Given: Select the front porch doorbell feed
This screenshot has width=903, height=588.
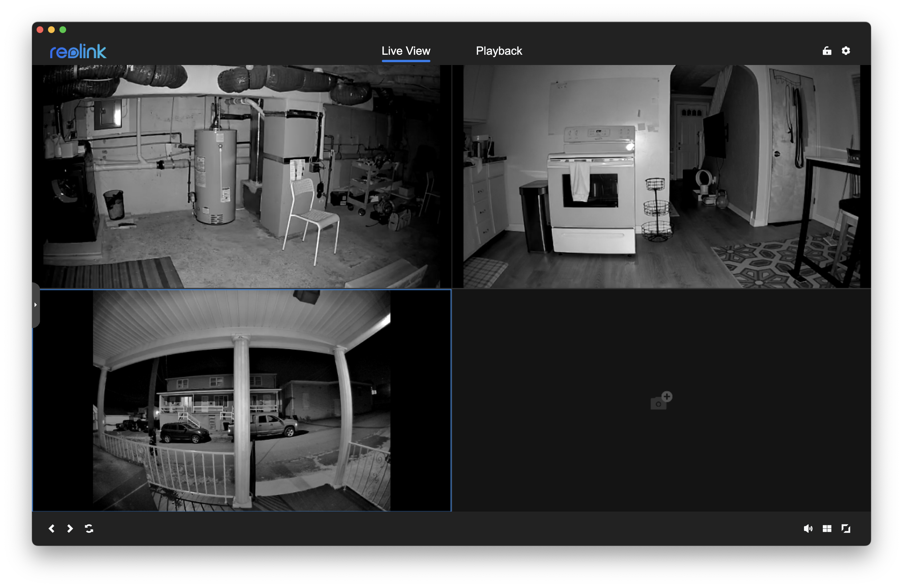Looking at the screenshot, I should click(241, 400).
